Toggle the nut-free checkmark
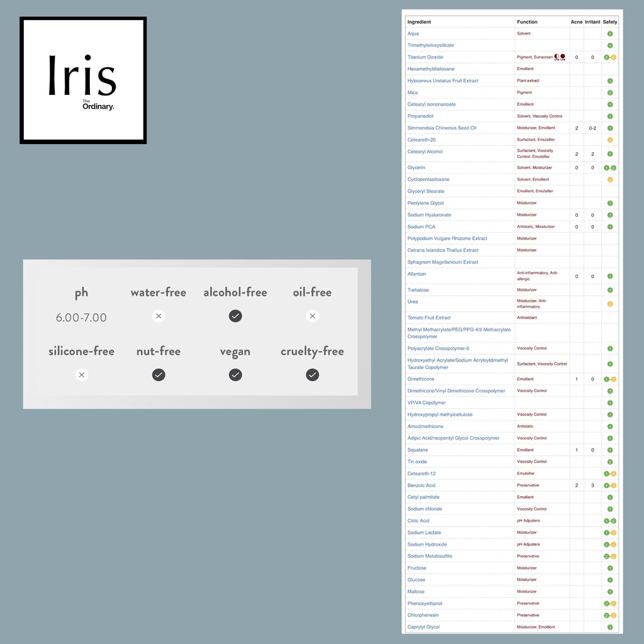The image size is (644, 644). 158,375
